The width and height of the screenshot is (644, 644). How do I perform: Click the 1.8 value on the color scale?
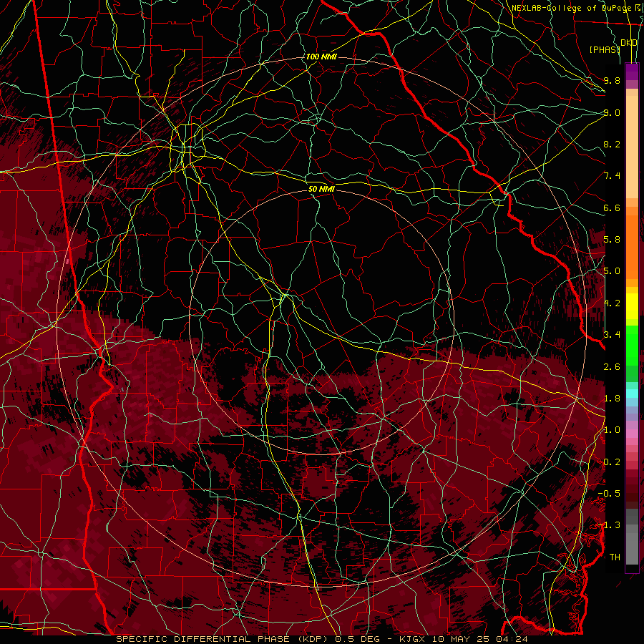click(612, 399)
